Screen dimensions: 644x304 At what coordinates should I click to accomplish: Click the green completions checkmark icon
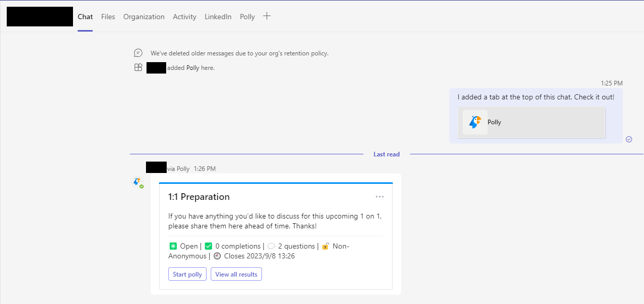click(x=209, y=246)
